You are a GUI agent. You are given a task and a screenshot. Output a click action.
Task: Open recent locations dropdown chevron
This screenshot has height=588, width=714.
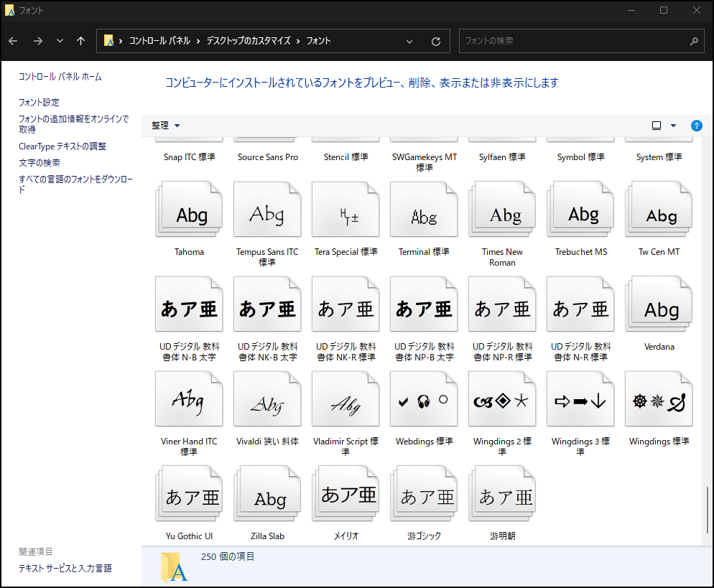tap(60, 41)
